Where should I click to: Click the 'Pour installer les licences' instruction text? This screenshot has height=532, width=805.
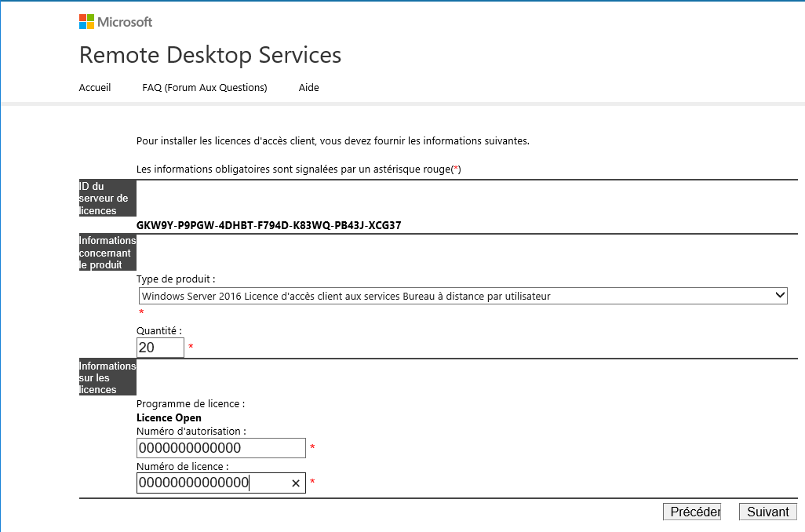coord(333,140)
